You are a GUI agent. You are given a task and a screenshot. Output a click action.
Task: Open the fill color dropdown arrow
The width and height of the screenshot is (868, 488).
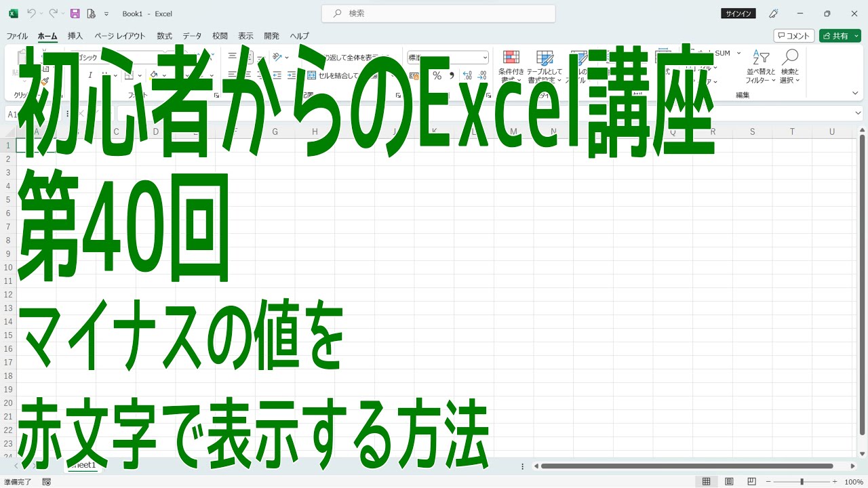[x=164, y=75]
